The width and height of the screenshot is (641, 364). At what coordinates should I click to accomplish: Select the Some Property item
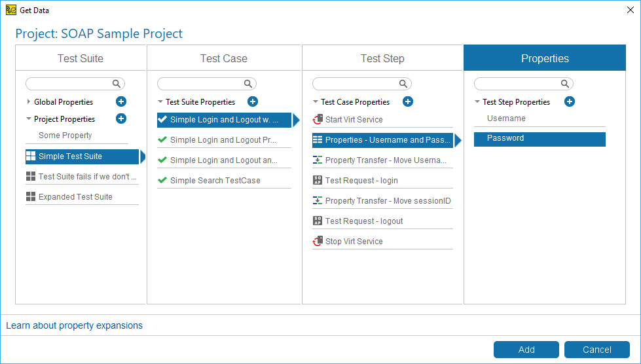(x=77, y=136)
